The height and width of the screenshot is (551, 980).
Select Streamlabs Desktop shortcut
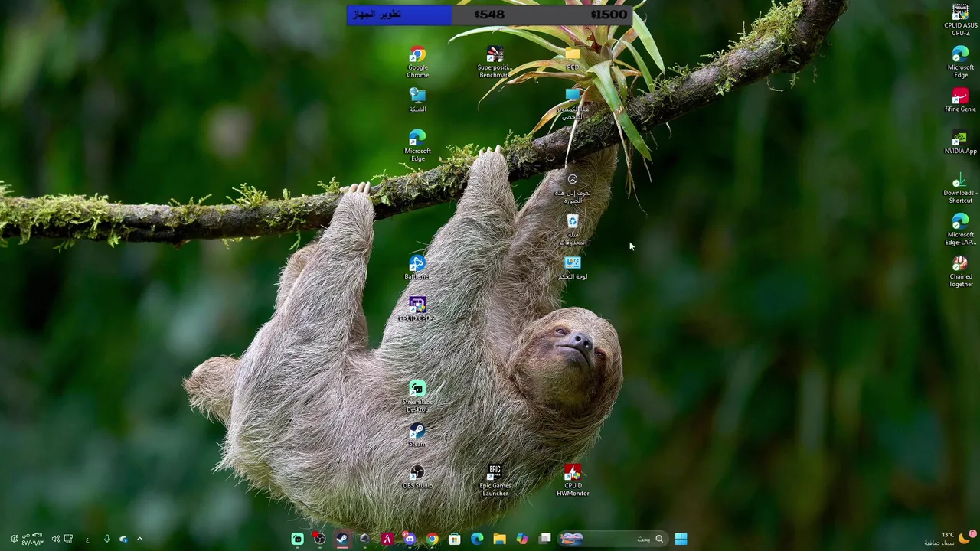pyautogui.click(x=417, y=397)
